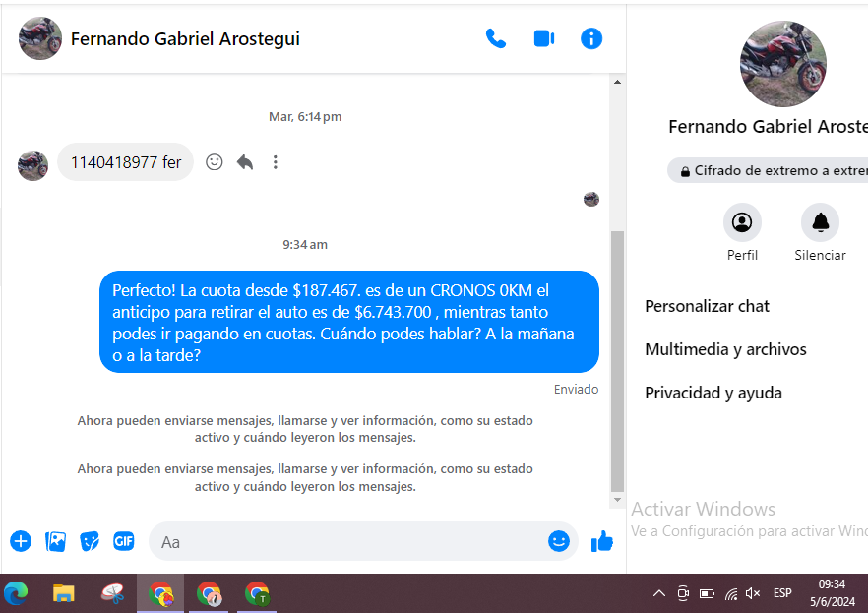868x613 pixels.
Task: Toggle the conversation information panel
Action: pyautogui.click(x=591, y=38)
